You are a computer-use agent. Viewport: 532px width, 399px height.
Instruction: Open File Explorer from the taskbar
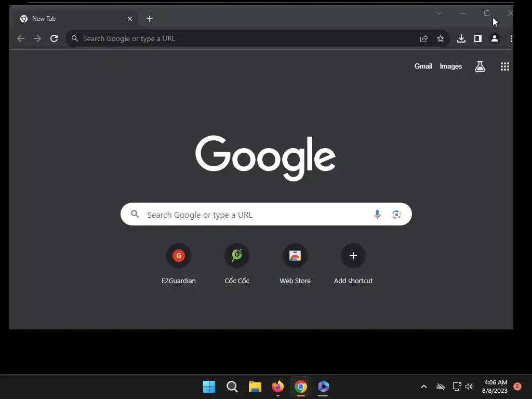(x=255, y=387)
